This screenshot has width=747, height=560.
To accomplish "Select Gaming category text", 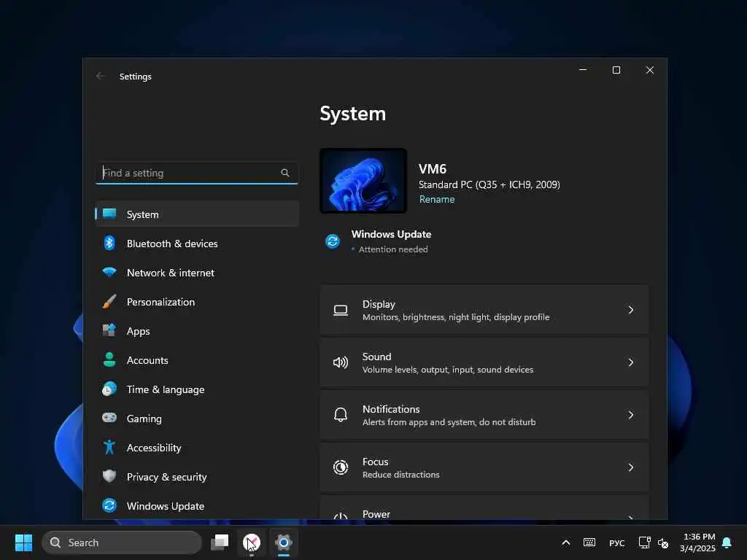I will [144, 419].
